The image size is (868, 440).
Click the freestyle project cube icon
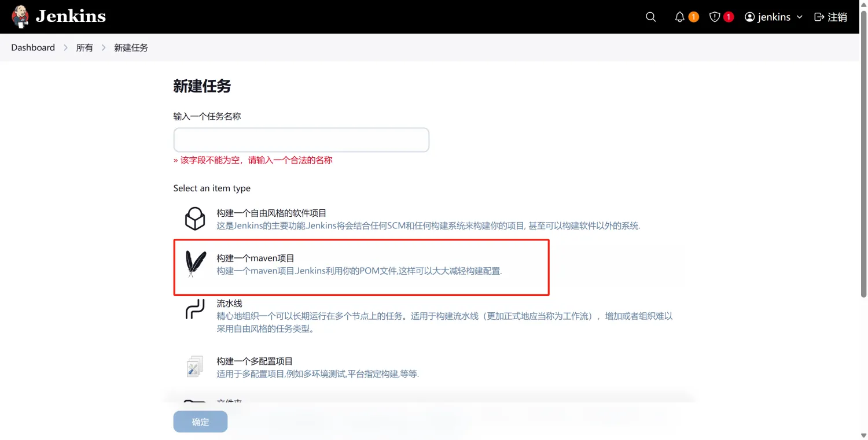coord(195,219)
